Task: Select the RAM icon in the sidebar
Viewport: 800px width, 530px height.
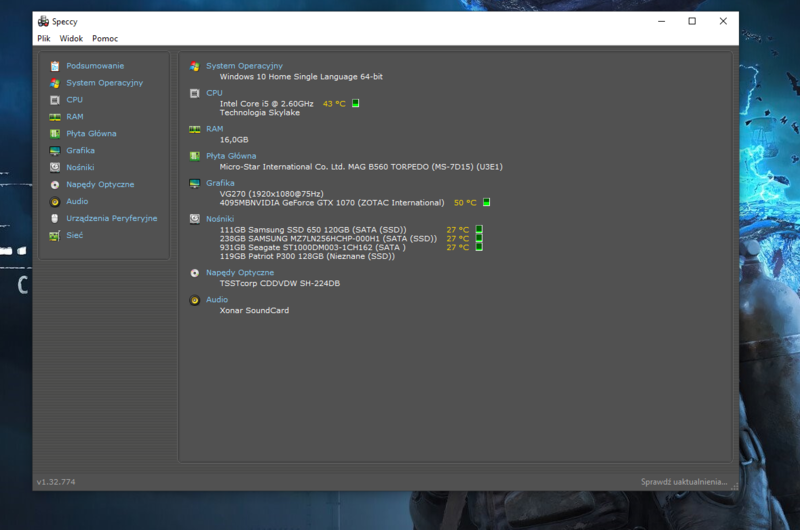Action: 55,117
